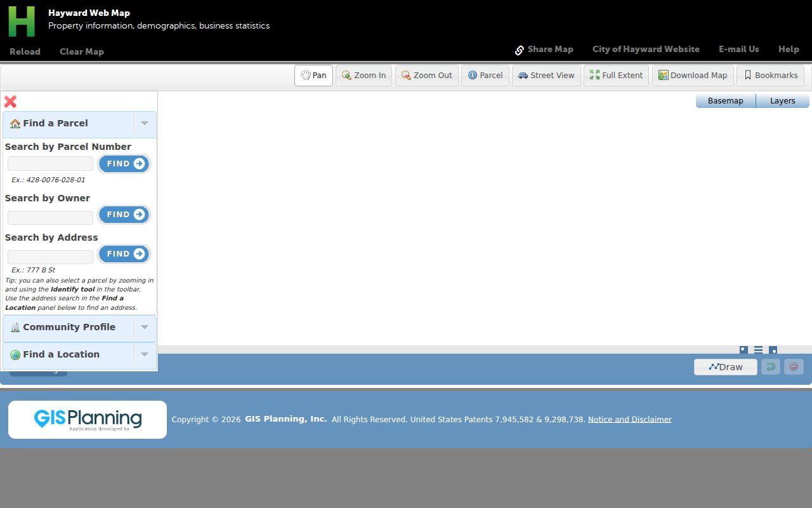Collapse the Find a Parcel section

(79, 124)
